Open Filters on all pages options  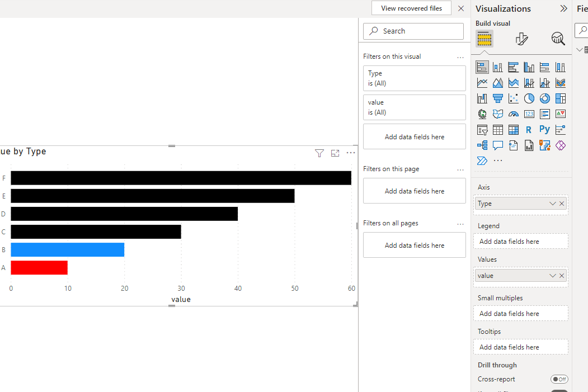(x=460, y=224)
